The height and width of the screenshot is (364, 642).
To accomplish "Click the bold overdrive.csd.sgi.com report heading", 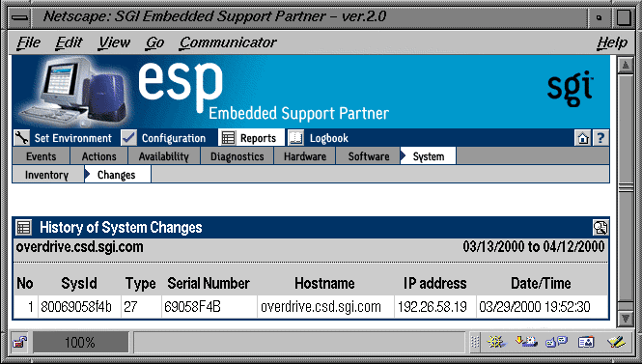I will pyautogui.click(x=79, y=247).
